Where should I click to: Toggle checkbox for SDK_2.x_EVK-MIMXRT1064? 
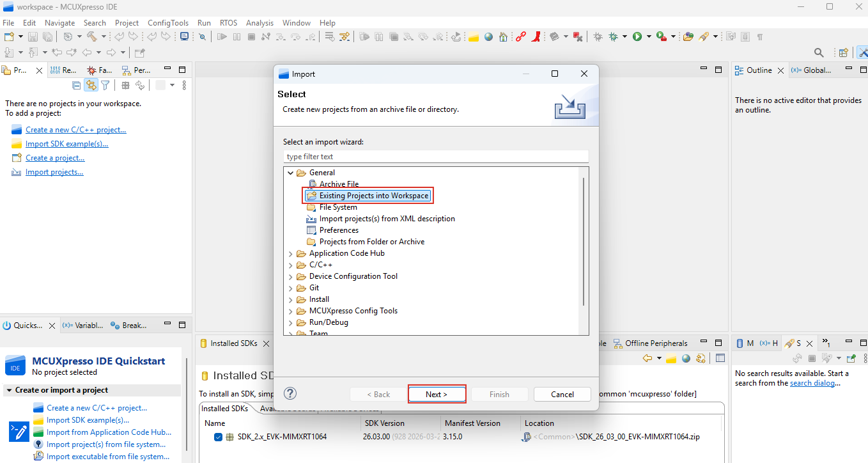point(219,437)
